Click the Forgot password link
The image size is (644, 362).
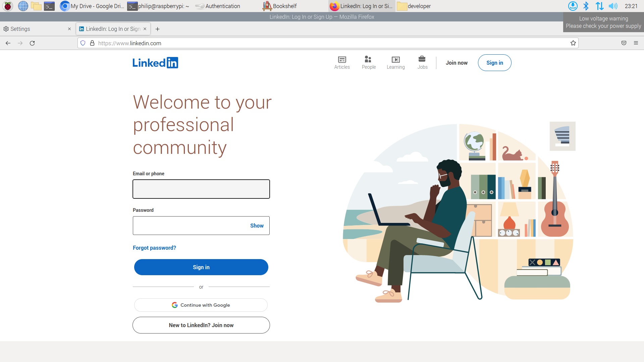pyautogui.click(x=154, y=248)
